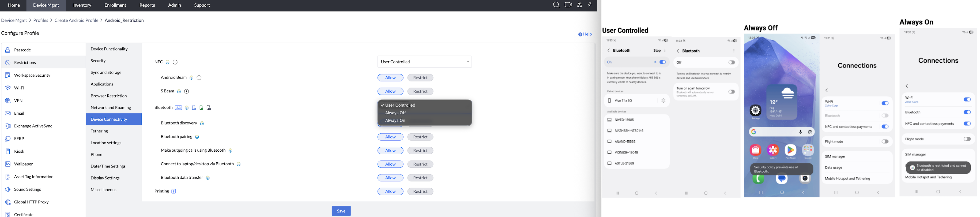
Task: Tap the Google search bar on the phone home screen
Action: (x=782, y=132)
